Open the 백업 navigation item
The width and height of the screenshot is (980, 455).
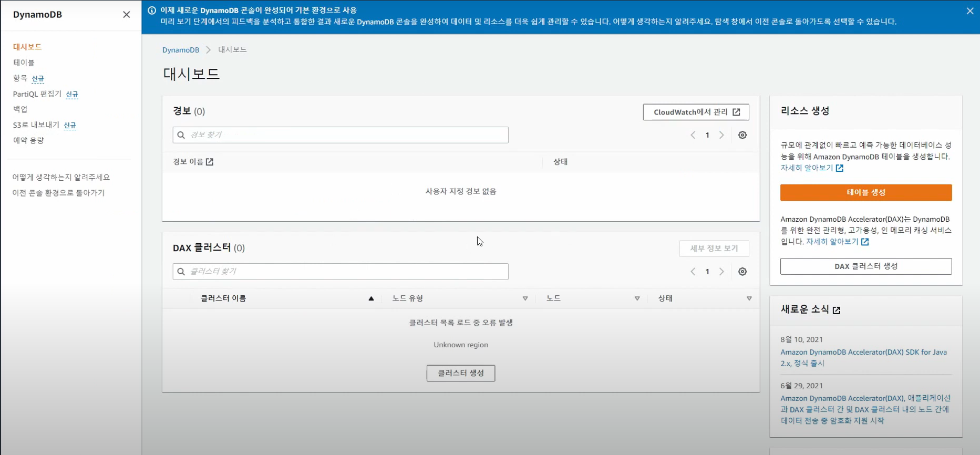pyautogui.click(x=20, y=109)
